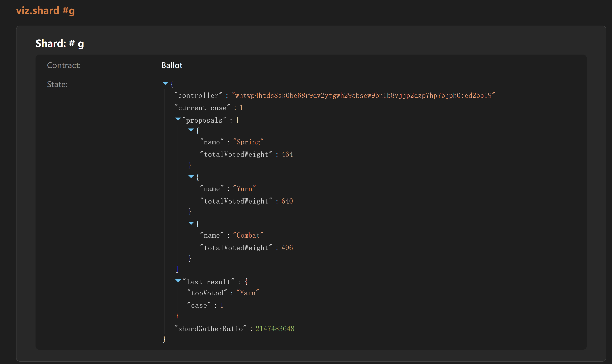The width and height of the screenshot is (612, 364).
Task: Click the State: label
Action: click(57, 84)
